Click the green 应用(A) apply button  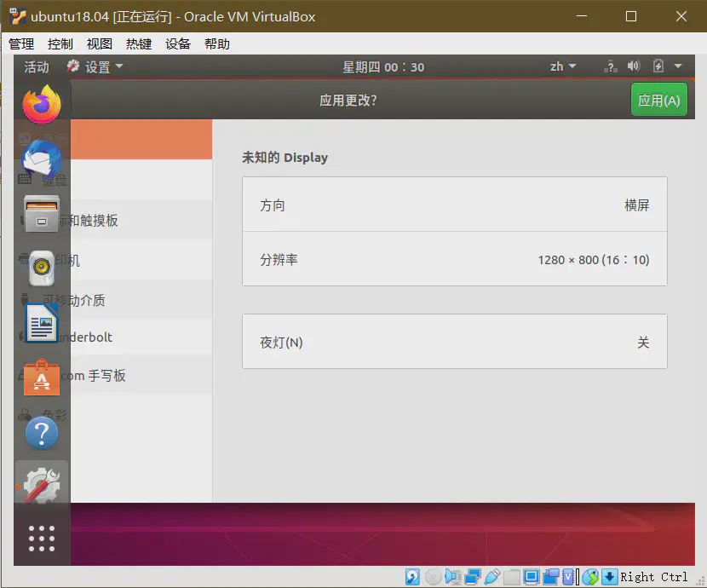[658, 100]
